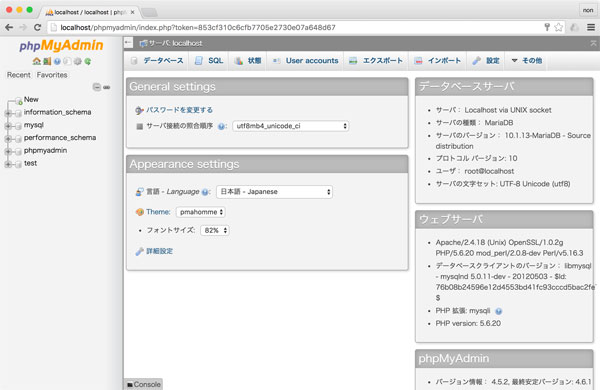The image size is (600, 390).
Task: Open the エクスポート export tab
Action: pos(376,60)
